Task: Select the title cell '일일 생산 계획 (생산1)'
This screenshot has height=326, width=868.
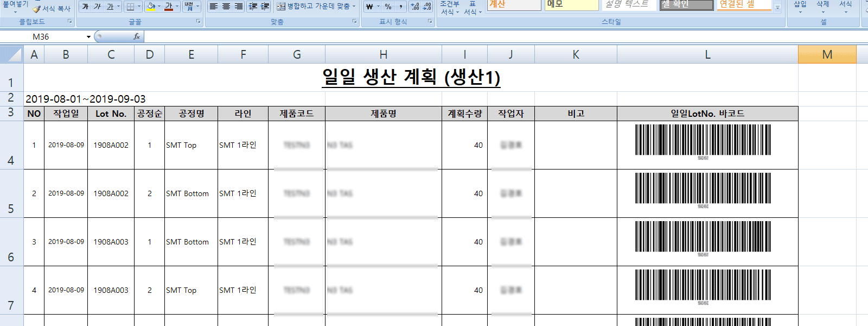Action: (411, 77)
